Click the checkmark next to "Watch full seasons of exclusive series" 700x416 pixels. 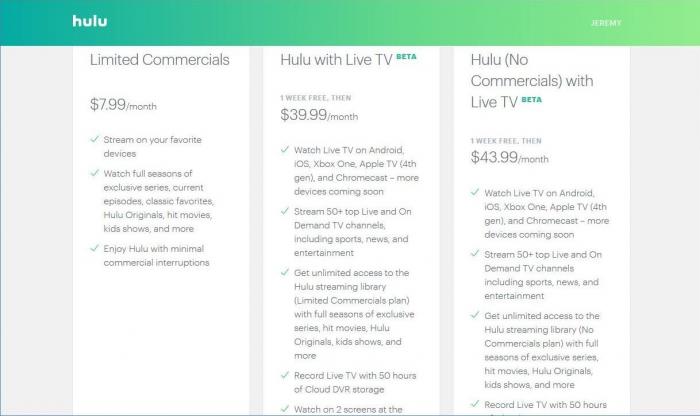[x=94, y=174]
